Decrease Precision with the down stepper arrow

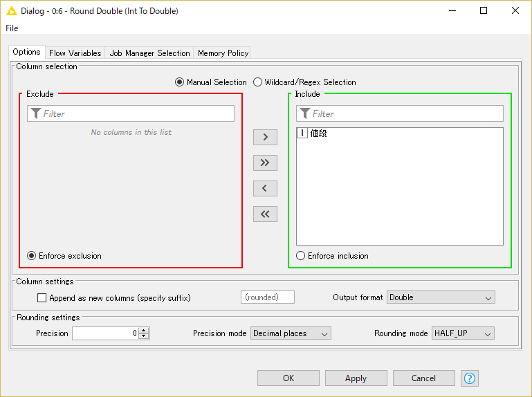[144, 336]
